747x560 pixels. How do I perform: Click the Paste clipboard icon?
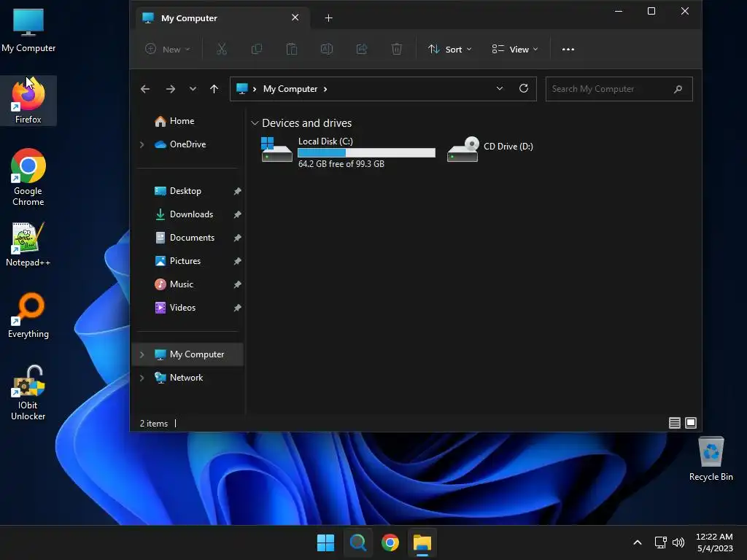point(292,49)
